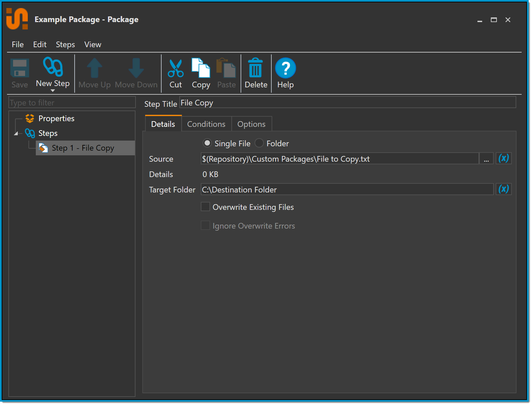
Task: Click the Save floppy disk icon
Action: pyautogui.click(x=20, y=68)
